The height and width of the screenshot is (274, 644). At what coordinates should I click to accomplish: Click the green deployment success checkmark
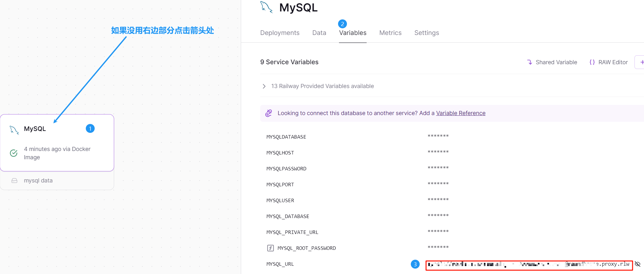click(14, 153)
